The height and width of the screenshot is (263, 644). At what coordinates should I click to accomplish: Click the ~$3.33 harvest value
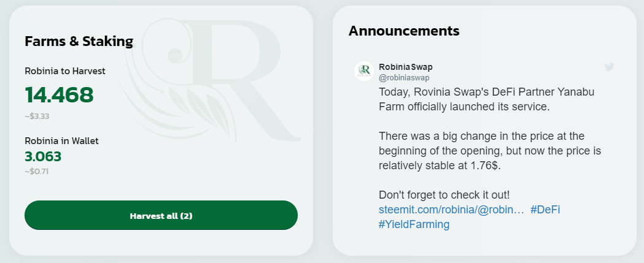pyautogui.click(x=37, y=116)
